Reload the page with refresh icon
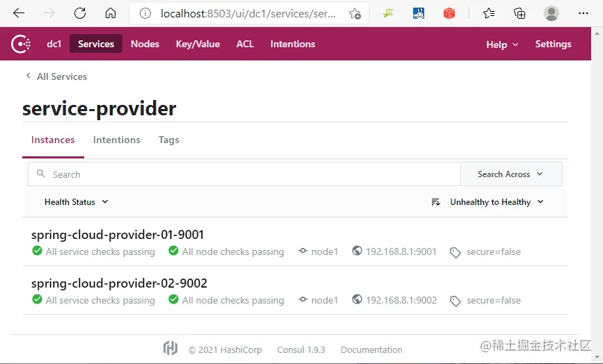Viewport: 603px width, 364px height. point(80,13)
